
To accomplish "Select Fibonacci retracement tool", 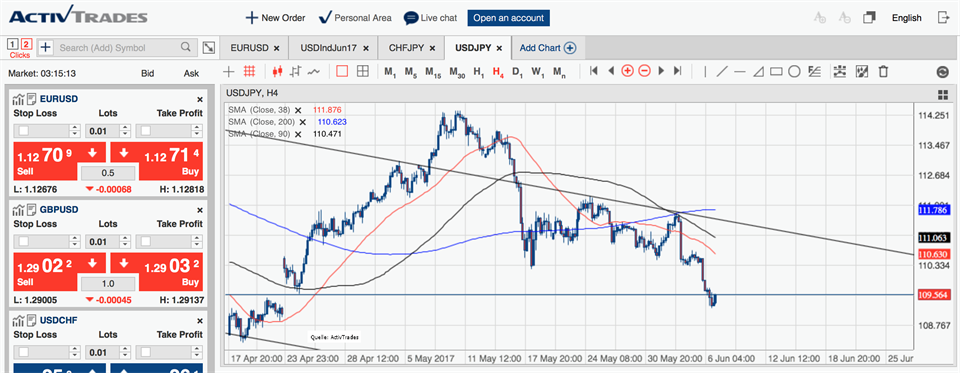I will (814, 72).
